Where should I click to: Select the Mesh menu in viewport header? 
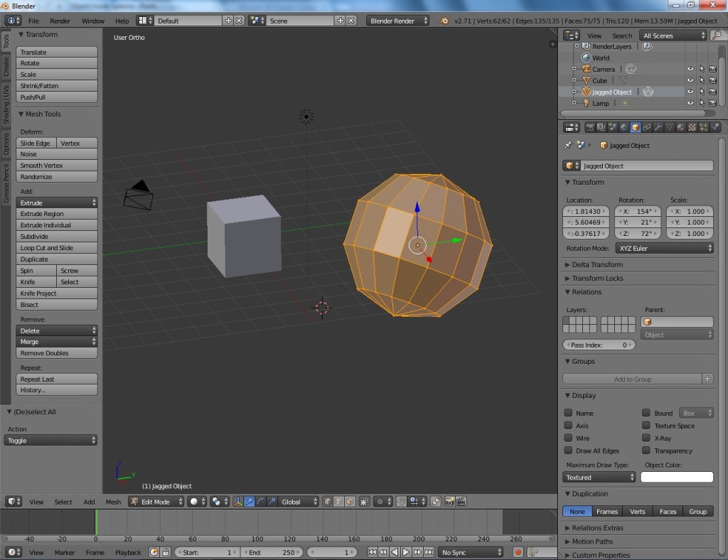tap(113, 502)
